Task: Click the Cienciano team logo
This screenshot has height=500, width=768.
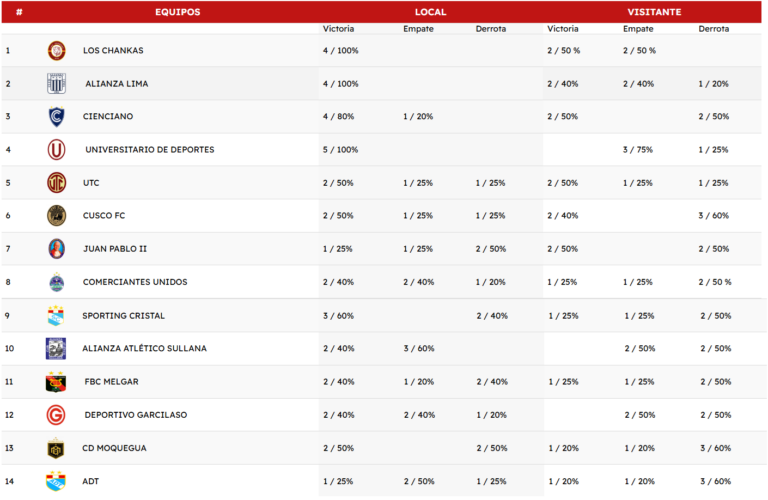Action: pyautogui.click(x=57, y=117)
